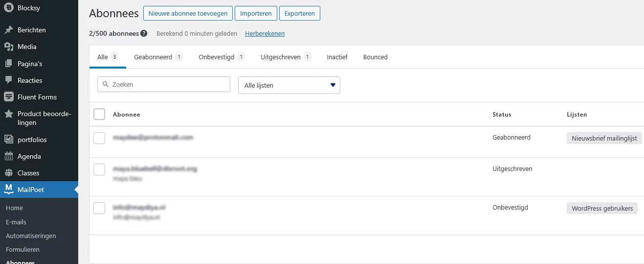Tick the checkbox for the Onbevestigd subscriber
This screenshot has width=644, height=264.
(x=99, y=208)
